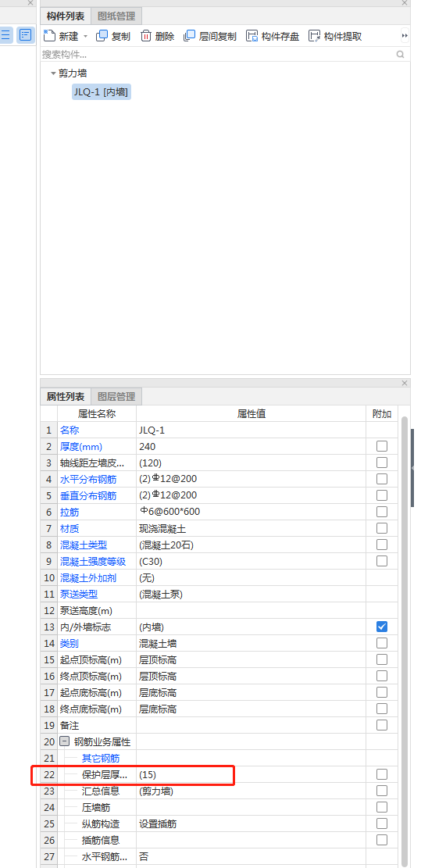Viewport: 421px width, 868px height.
Task: Click the 拉筋 value 6@600*600
Action: point(169,512)
